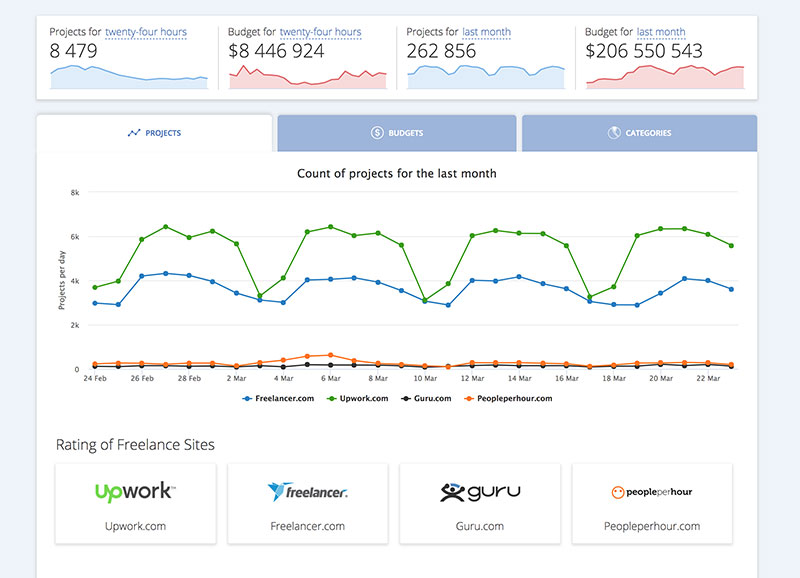Switch to the Categories tab
This screenshot has height=578, width=800.
639,133
